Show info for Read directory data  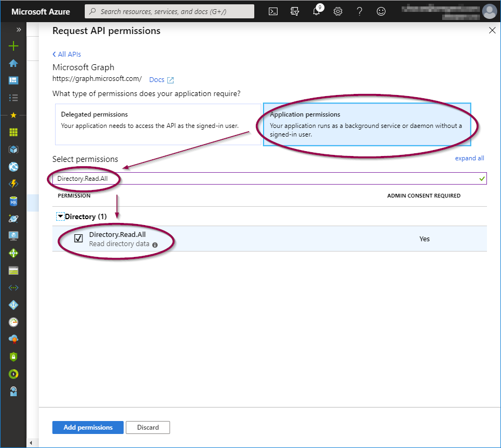pos(155,245)
